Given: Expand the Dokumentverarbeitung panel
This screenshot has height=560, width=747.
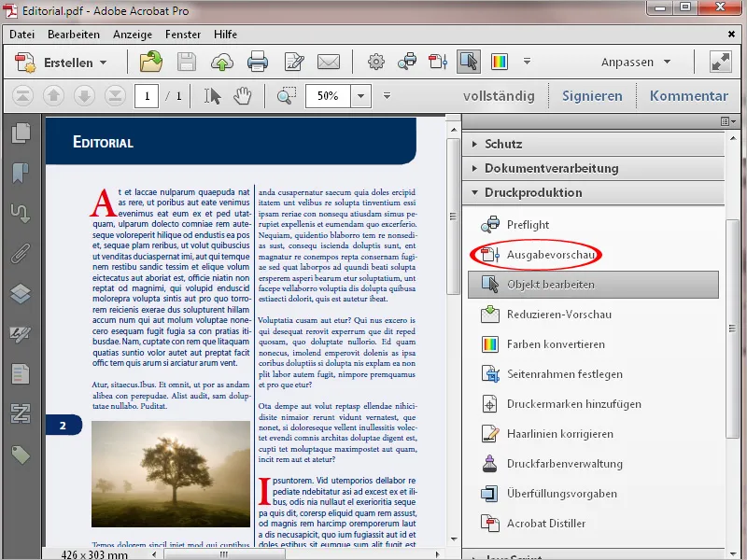Looking at the screenshot, I should (593, 168).
